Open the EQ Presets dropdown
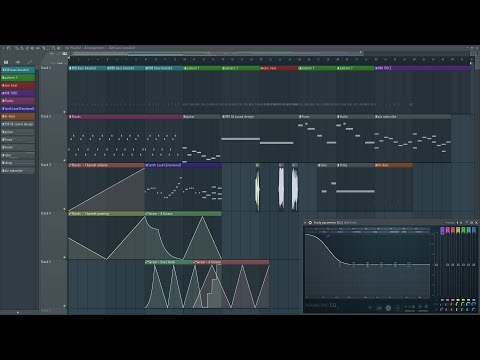This screenshot has height=360, width=480. pyautogui.click(x=450, y=222)
